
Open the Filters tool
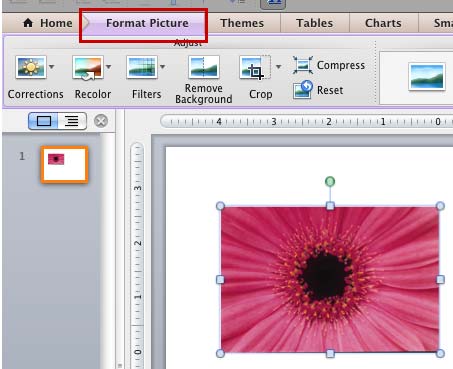point(142,67)
